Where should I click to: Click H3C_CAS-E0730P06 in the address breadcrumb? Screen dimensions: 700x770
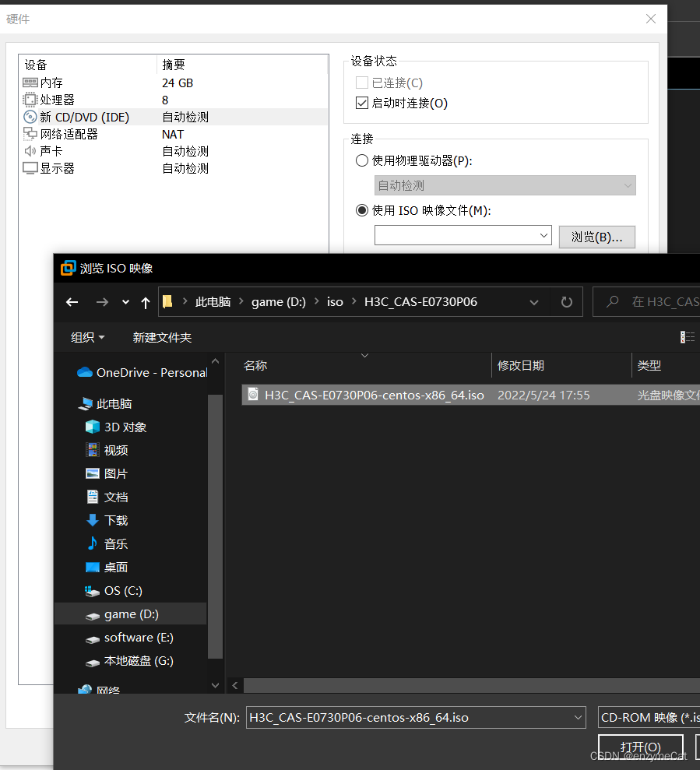point(421,301)
